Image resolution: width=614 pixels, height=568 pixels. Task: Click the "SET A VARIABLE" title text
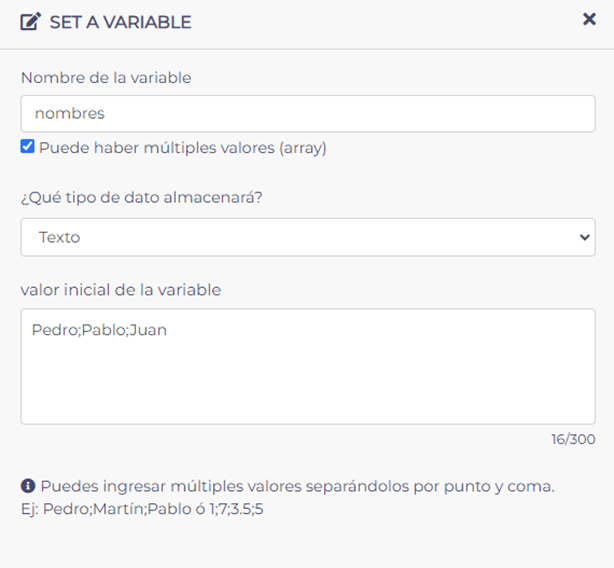point(120,22)
